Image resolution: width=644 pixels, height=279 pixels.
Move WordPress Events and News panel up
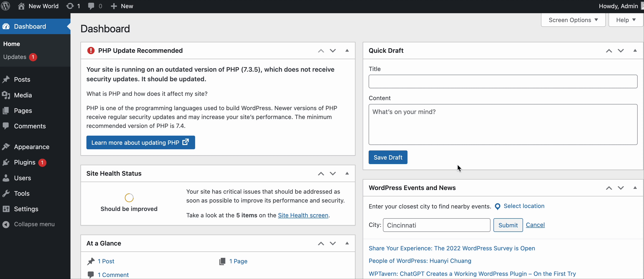[x=609, y=188]
